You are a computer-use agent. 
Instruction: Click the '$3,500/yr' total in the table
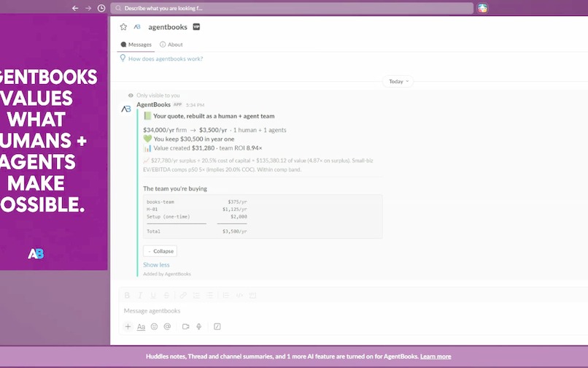(235, 231)
